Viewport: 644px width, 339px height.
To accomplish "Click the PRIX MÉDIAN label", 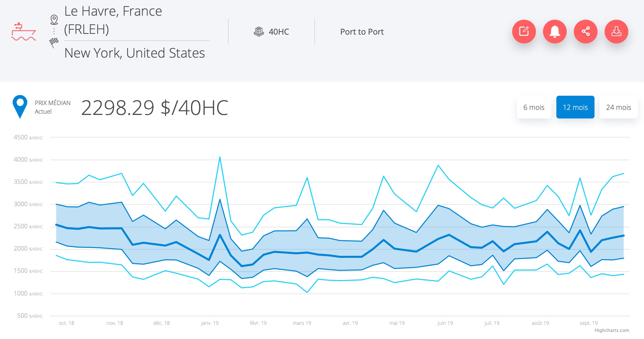I will click(x=53, y=103).
